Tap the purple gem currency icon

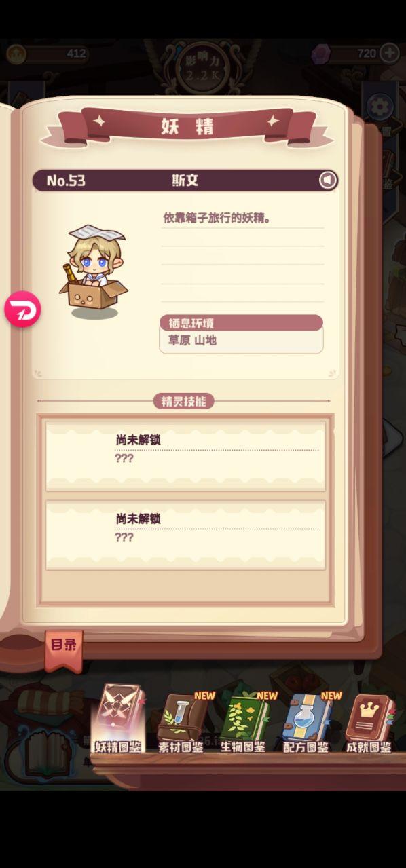tap(321, 54)
